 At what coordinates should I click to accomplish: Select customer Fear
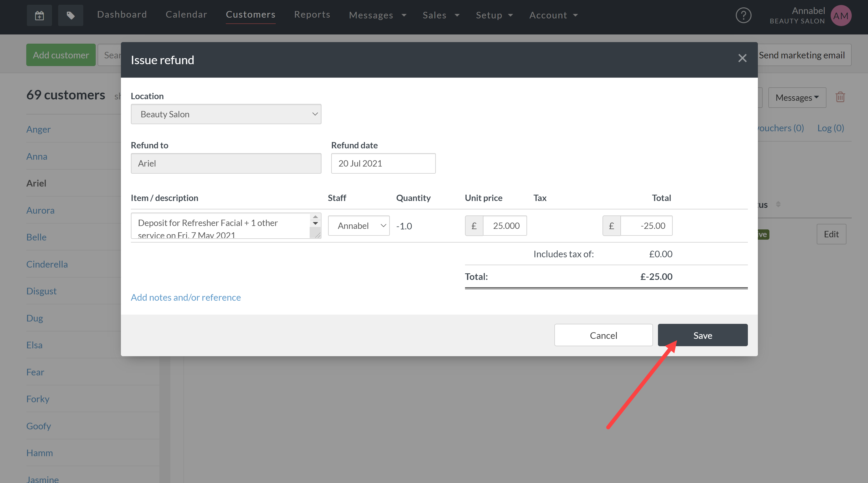click(x=35, y=372)
